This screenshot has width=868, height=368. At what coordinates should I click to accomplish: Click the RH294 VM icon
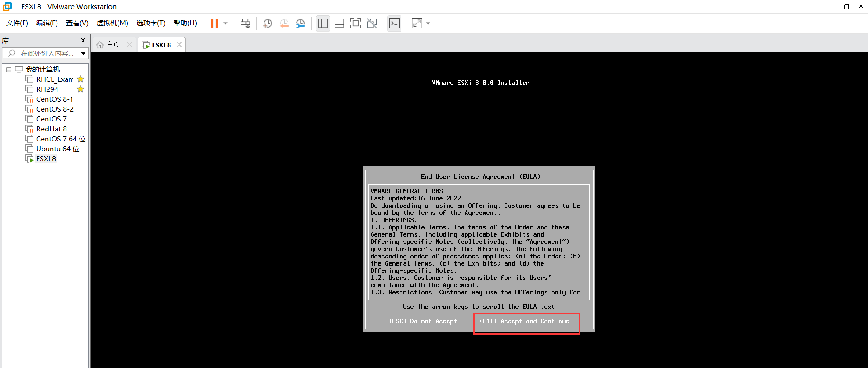29,89
